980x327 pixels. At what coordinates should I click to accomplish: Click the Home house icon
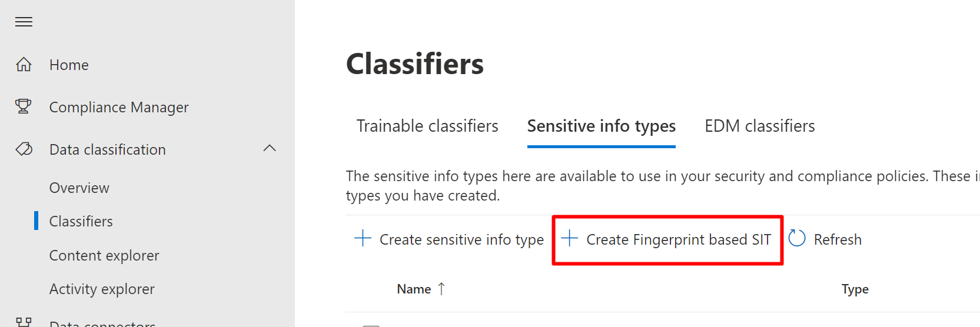(x=24, y=64)
